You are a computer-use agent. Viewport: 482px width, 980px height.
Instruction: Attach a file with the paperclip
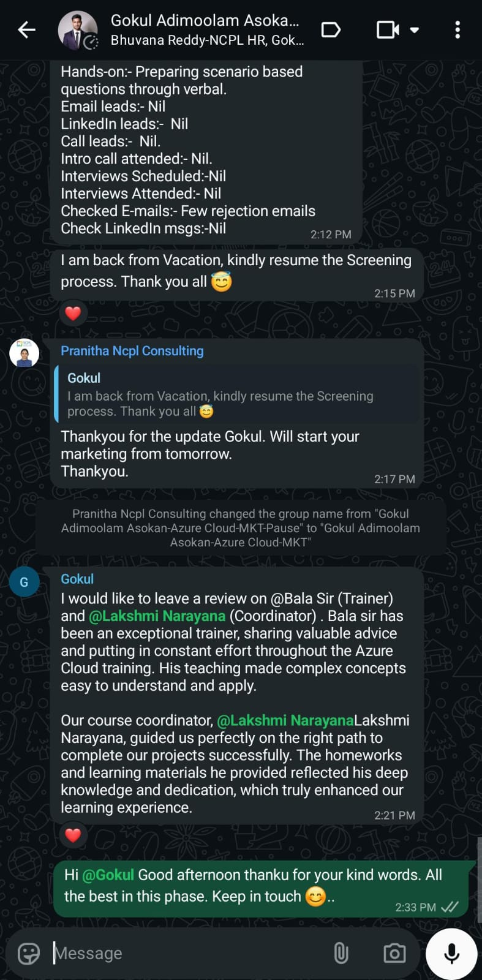click(341, 953)
